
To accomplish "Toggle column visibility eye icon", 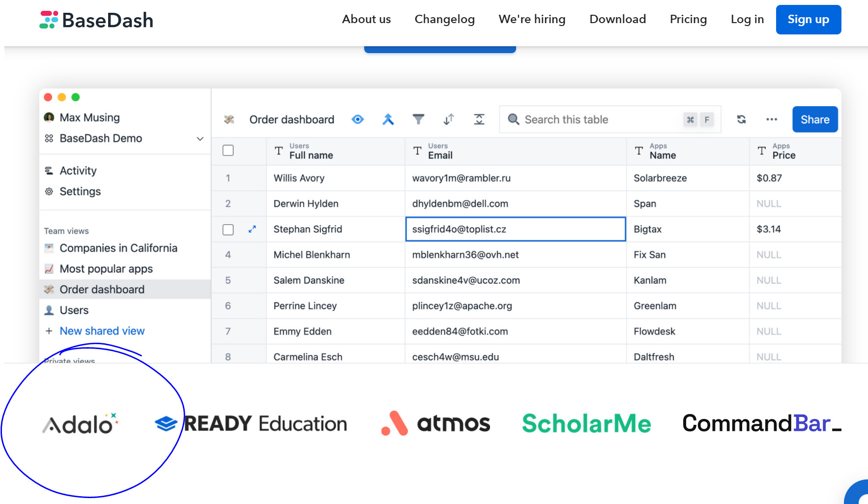I will [x=358, y=119].
